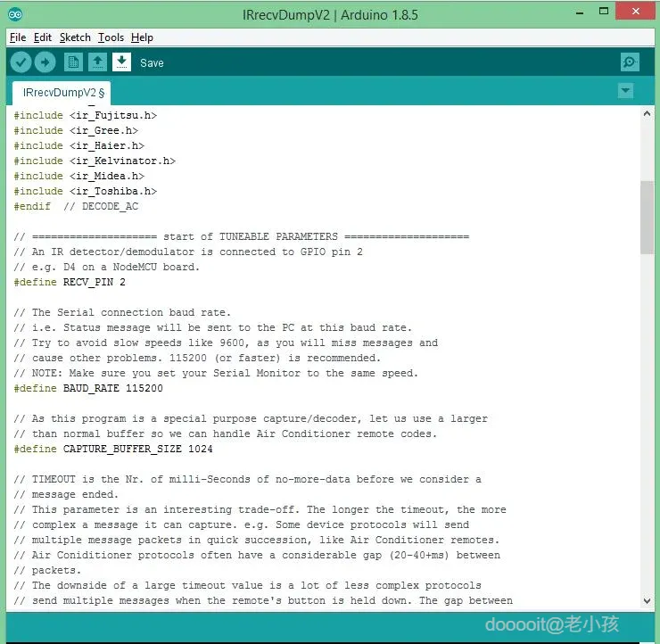Click the Arduino logo in the title bar
The height and width of the screenshot is (644, 660).
pos(15,15)
